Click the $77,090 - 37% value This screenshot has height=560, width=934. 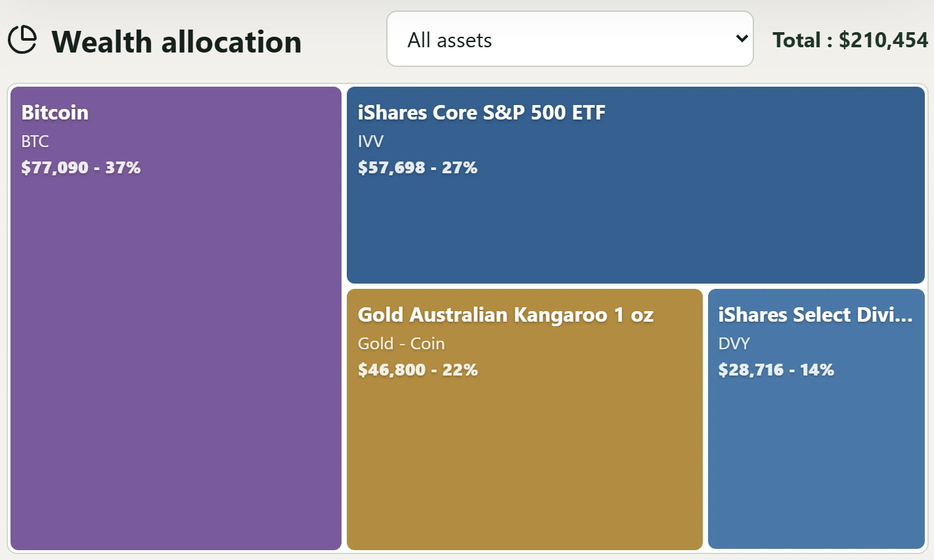click(x=81, y=167)
